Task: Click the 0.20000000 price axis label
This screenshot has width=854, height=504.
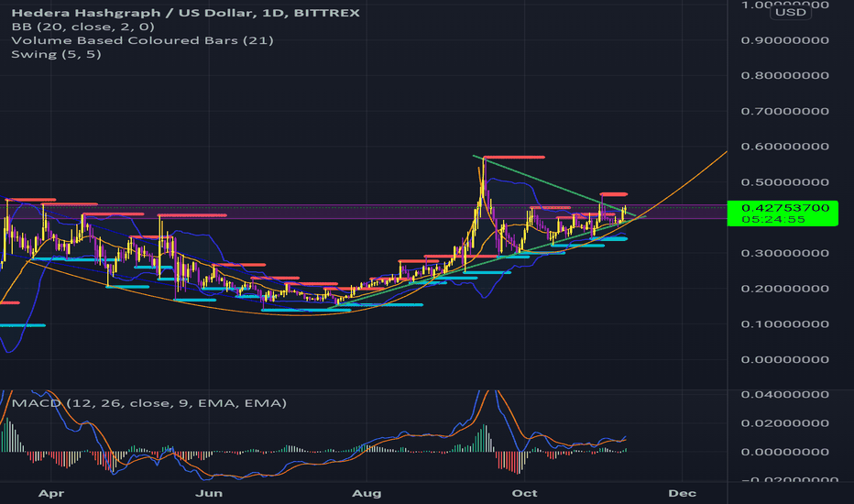Action: tap(785, 289)
